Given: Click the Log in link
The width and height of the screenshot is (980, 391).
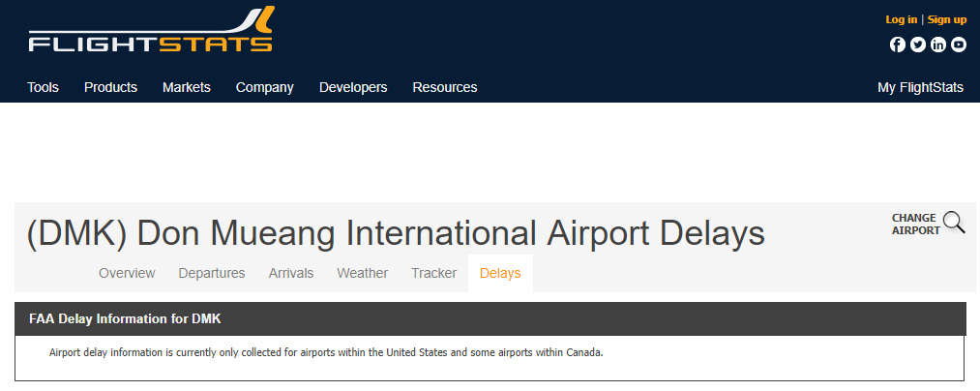Looking at the screenshot, I should coord(902,19).
